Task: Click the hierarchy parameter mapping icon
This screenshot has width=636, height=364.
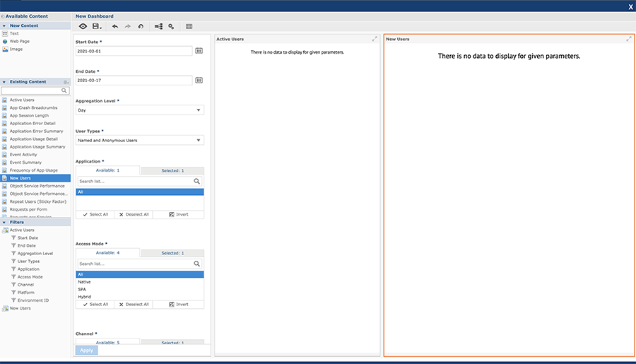Action: tap(158, 26)
